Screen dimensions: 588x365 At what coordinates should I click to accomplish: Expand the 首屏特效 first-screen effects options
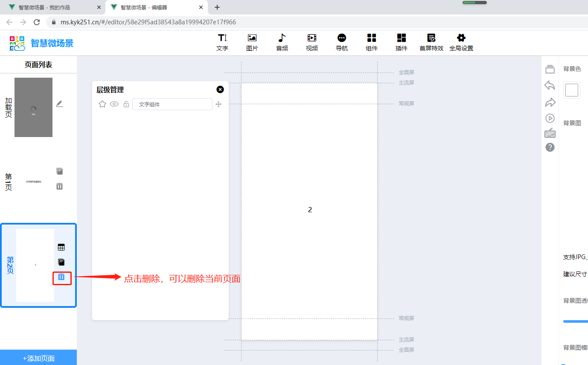point(431,42)
